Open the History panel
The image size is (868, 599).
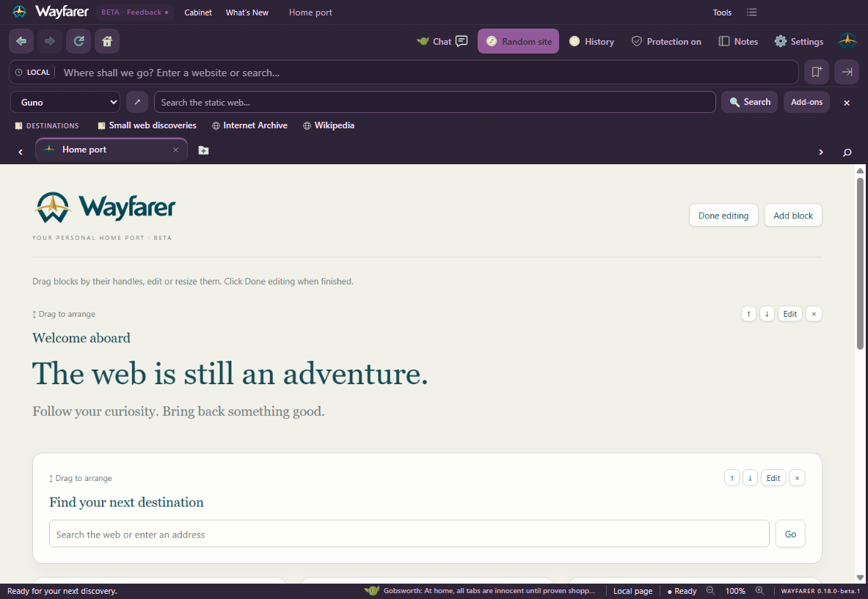pyautogui.click(x=592, y=42)
